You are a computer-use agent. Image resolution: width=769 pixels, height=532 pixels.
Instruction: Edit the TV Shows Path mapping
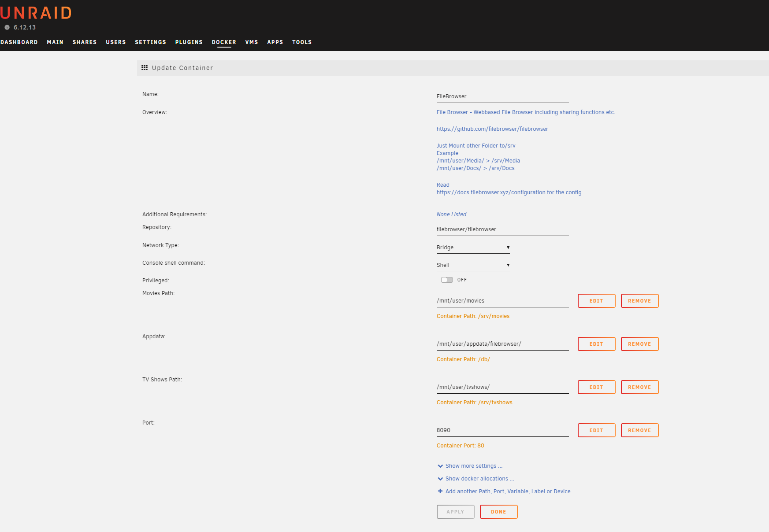596,387
